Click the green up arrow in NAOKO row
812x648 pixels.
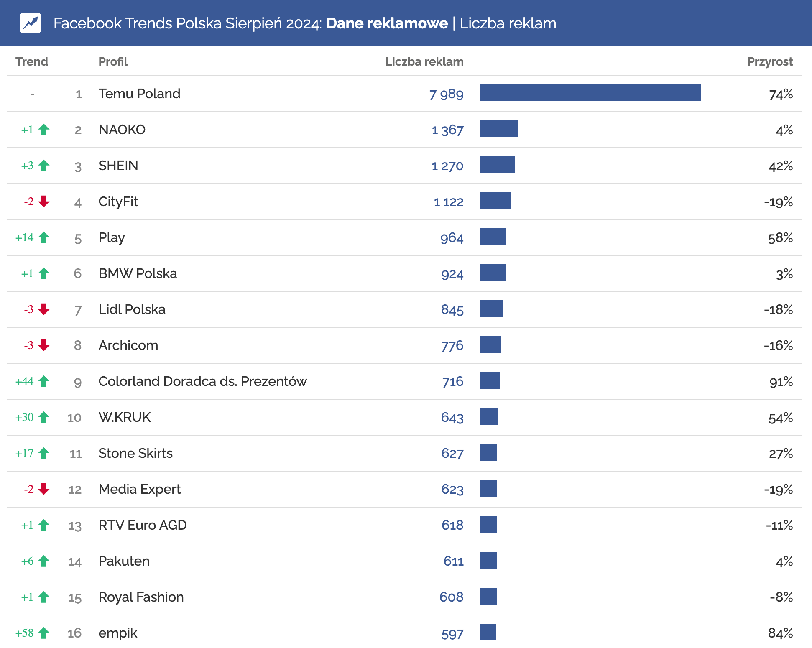point(44,130)
